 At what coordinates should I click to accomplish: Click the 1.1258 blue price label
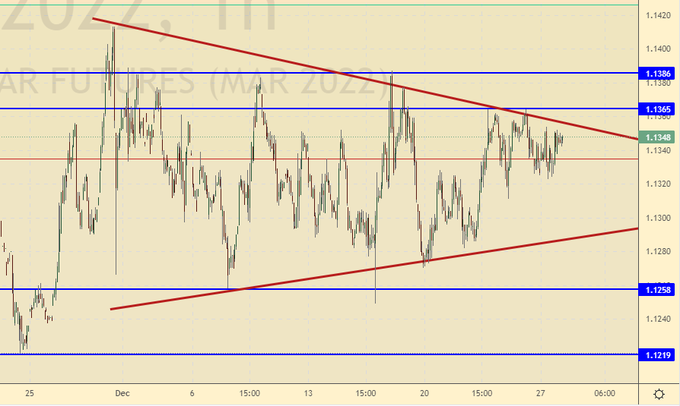coord(658,290)
